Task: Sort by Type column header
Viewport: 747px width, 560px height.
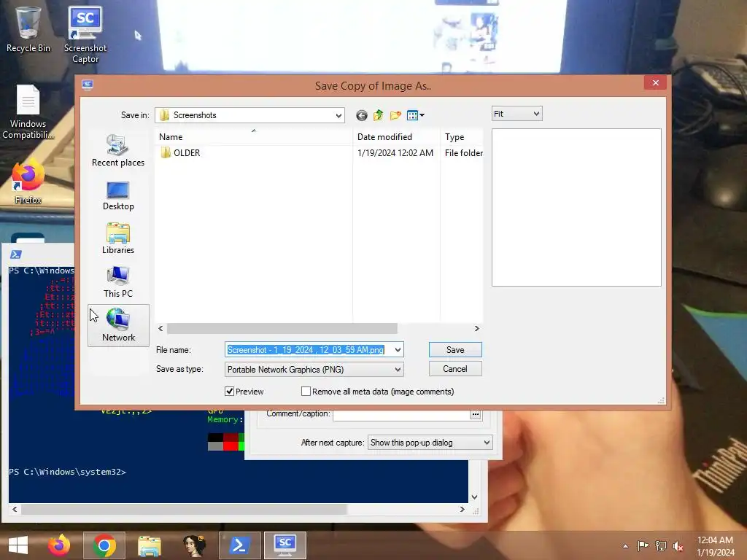Action: pyautogui.click(x=462, y=136)
